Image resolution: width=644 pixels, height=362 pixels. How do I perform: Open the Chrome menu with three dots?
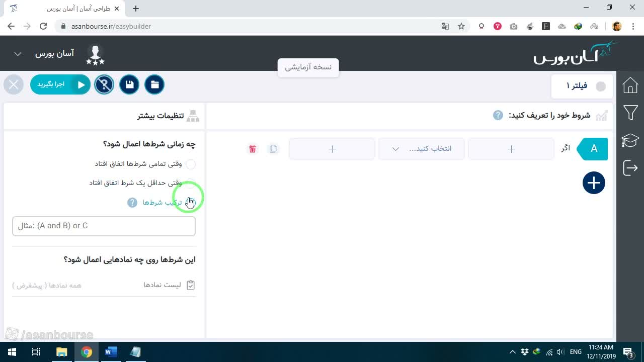[633, 26]
